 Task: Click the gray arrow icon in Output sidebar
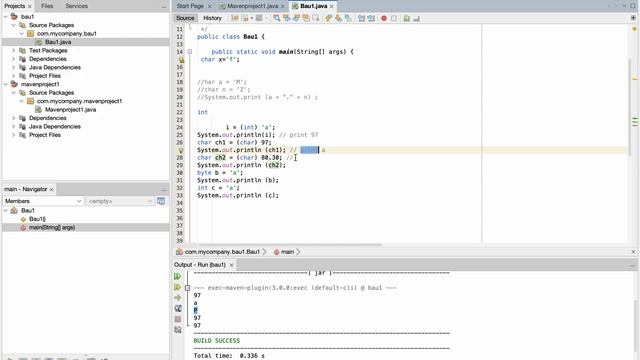pos(178,298)
